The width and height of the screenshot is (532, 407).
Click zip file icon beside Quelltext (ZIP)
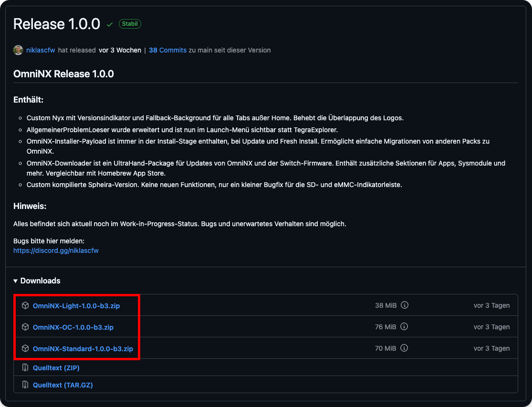25,368
